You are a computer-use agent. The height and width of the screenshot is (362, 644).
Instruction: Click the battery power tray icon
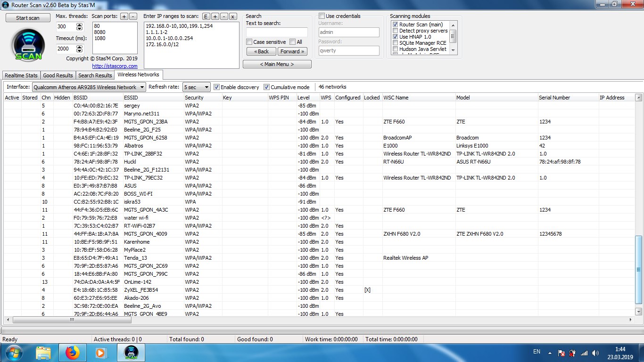point(572,353)
